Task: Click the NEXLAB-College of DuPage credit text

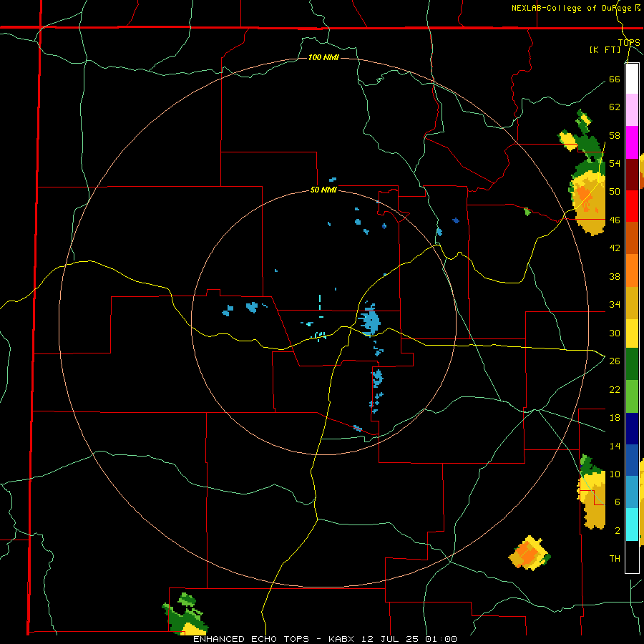Action: click(x=575, y=8)
